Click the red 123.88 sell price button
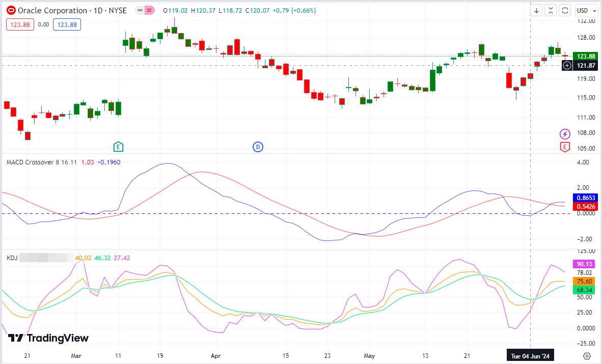602x364 pixels. (20, 24)
